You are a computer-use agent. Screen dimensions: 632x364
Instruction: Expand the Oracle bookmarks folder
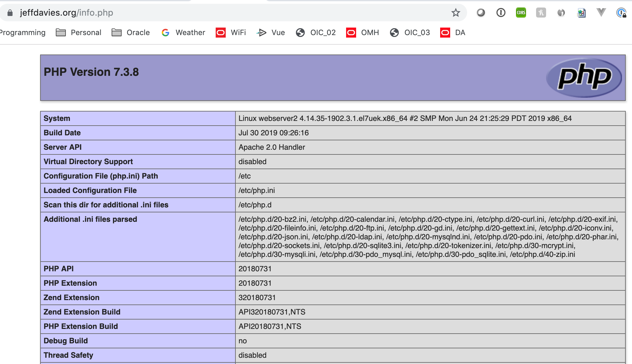(x=131, y=33)
